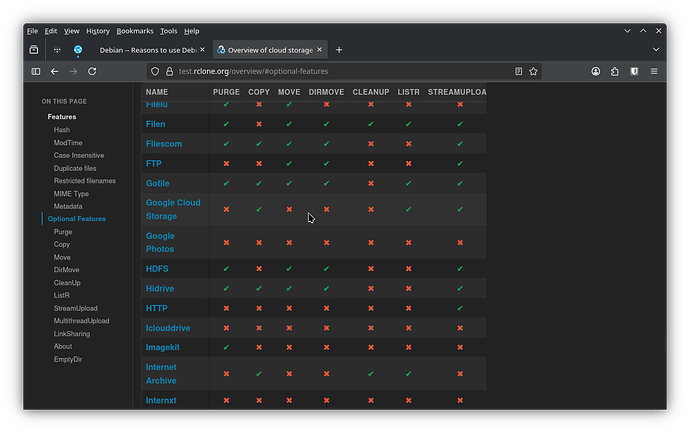
Task: Bookmark this page with the star
Action: point(533,71)
